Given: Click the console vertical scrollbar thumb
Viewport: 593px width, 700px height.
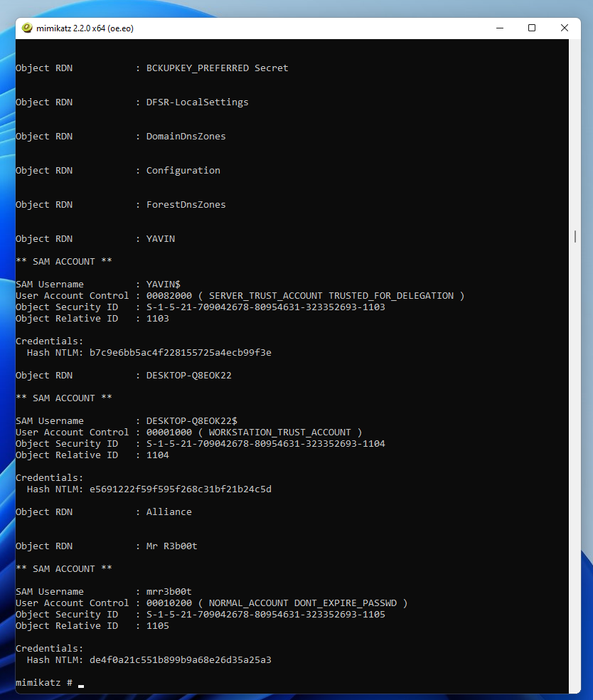Looking at the screenshot, I should 575,237.
